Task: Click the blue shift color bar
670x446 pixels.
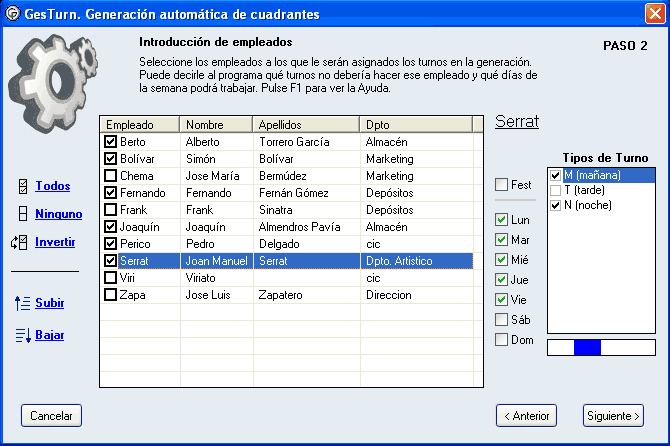Action: (587, 347)
